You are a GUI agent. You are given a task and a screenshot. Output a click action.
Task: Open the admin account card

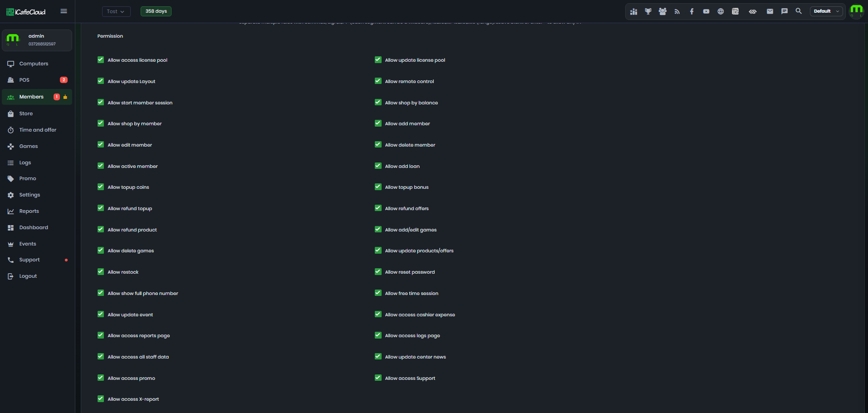[37, 40]
